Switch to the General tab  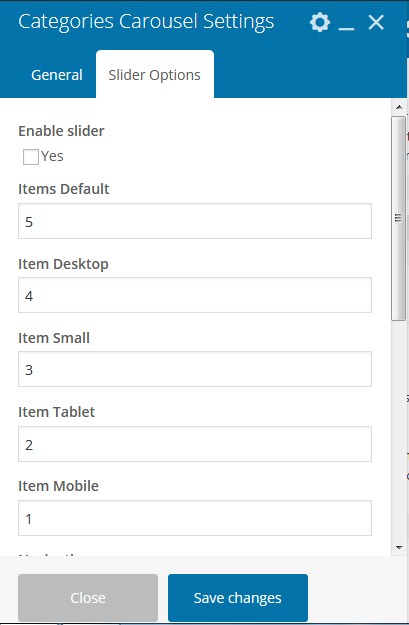[57, 75]
